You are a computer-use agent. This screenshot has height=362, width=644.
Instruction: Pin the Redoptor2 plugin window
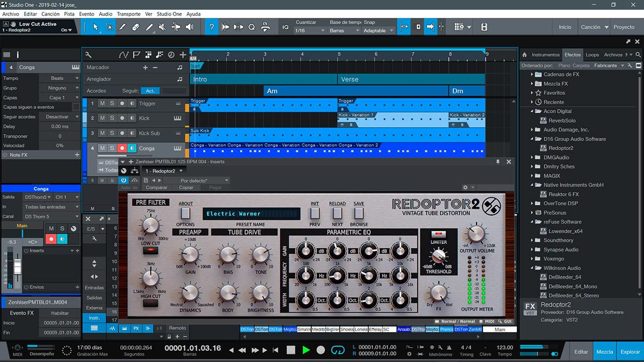498,161
